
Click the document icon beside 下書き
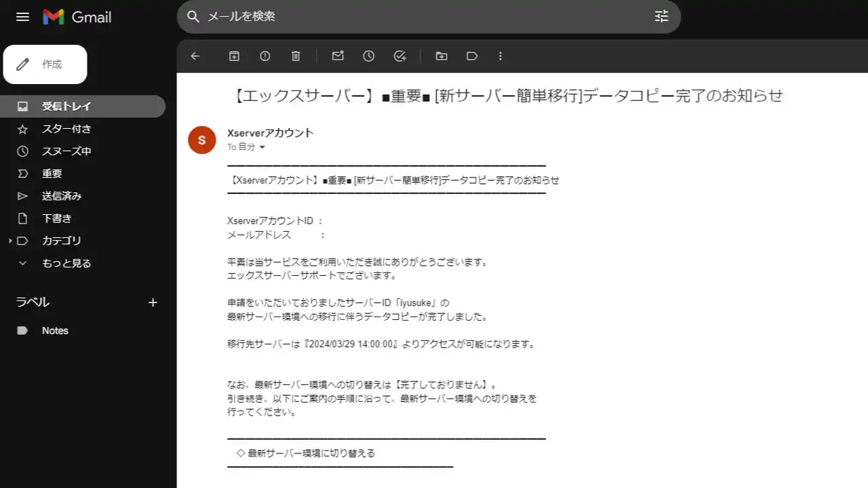22,218
